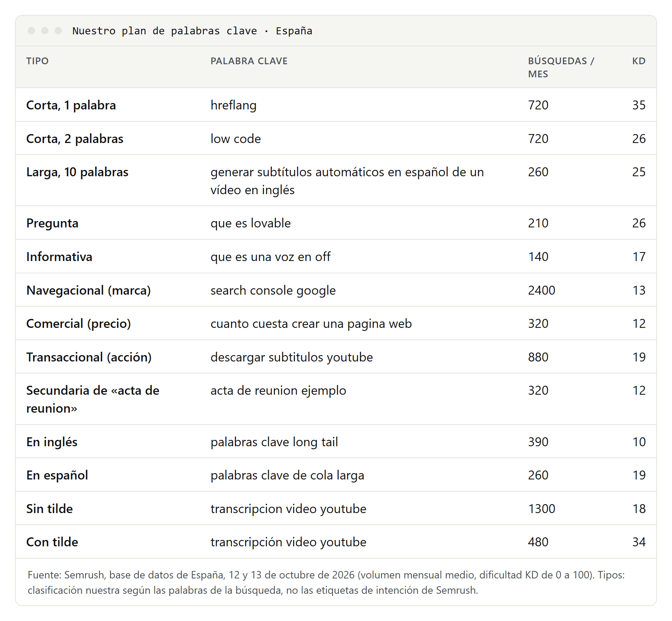The height and width of the screenshot is (621, 672).
Task: Click the KD value 34
Action: pos(639,542)
